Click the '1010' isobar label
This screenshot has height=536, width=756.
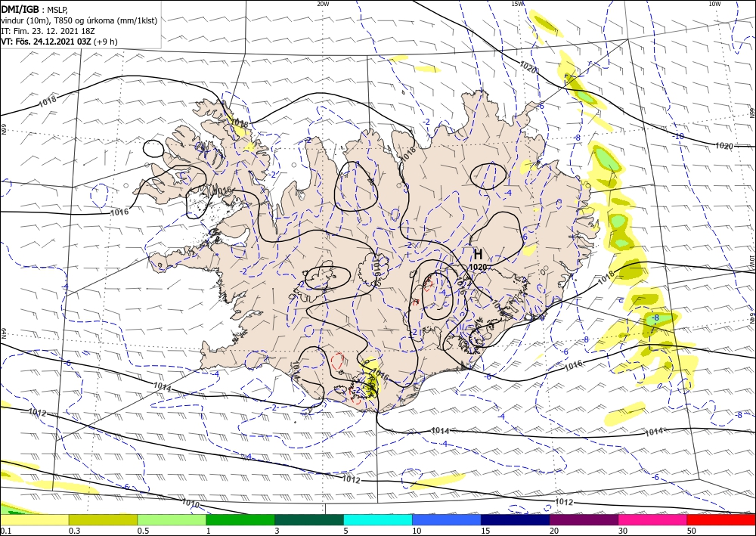pos(191,503)
